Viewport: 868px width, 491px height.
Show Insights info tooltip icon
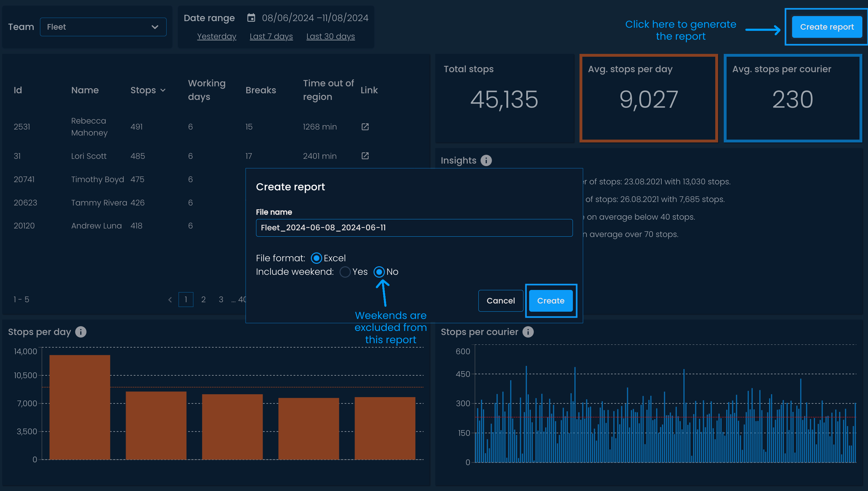coord(486,160)
